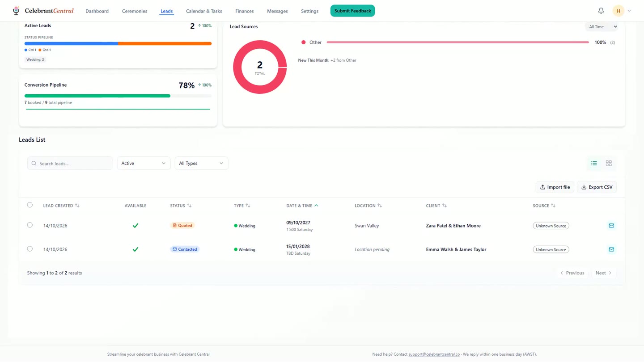Sort by Location column arrows
This screenshot has width=644, height=362.
point(380,206)
